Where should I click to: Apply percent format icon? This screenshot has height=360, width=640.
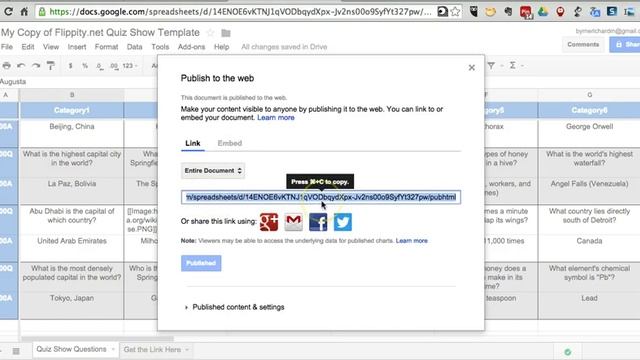(85, 66)
